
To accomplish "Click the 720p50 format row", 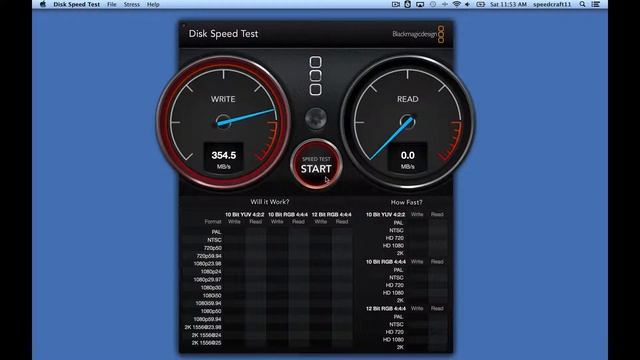I will pyautogui.click(x=212, y=248).
